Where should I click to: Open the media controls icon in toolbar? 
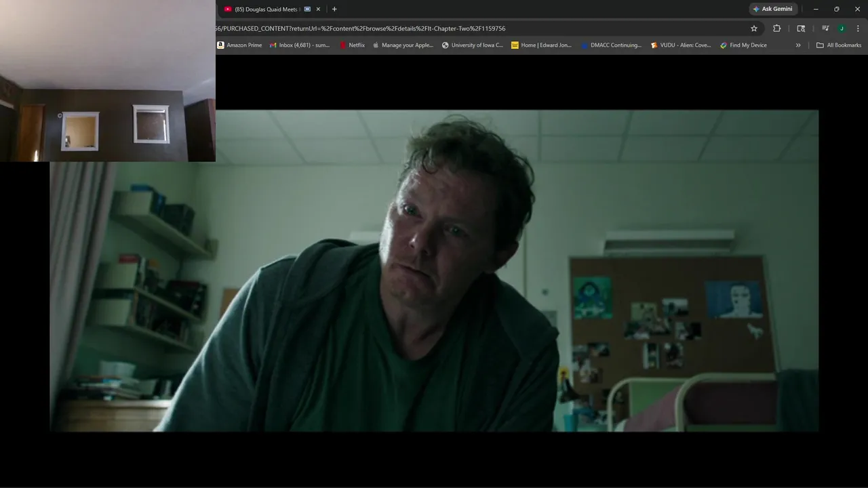(x=825, y=28)
